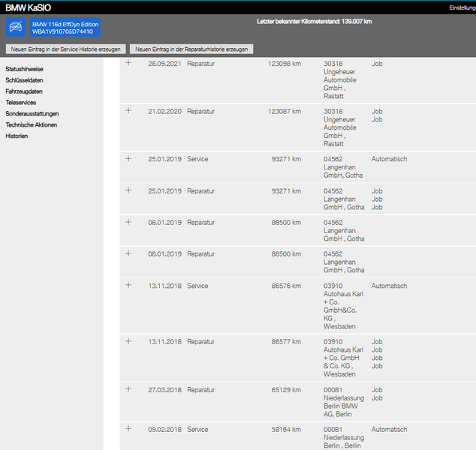Expand the 13.11.2018 Reparatur entry
The height and width of the screenshot is (450, 476).
[x=128, y=341]
